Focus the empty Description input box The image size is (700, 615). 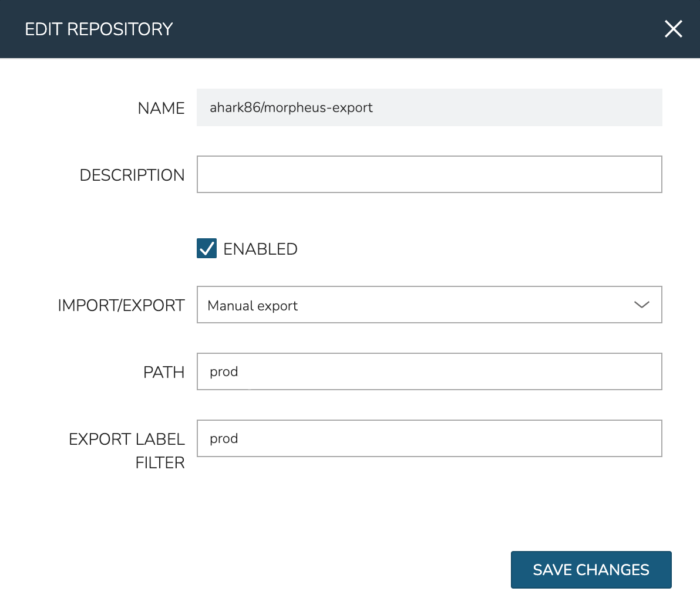click(x=429, y=174)
